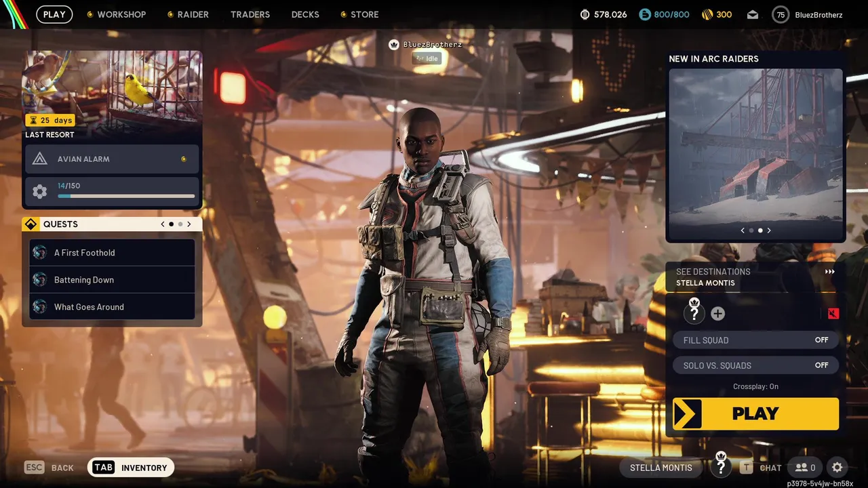This screenshot has width=868, height=488.
Task: Click the Quests diamond header icon
Action: [x=31, y=224]
